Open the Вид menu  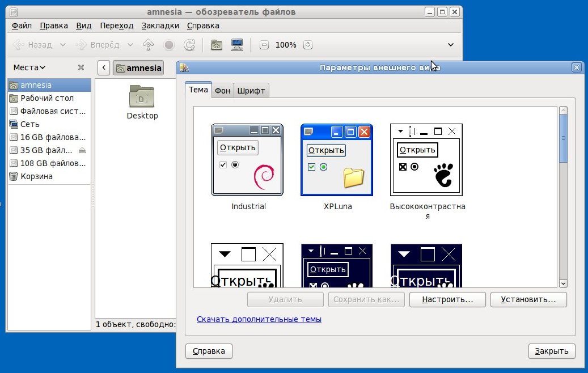click(x=83, y=26)
